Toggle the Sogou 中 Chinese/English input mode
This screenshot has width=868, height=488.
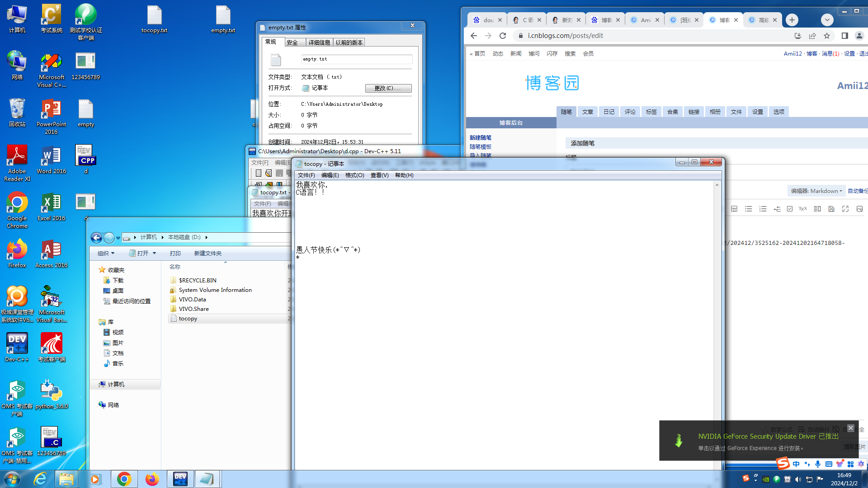pyautogui.click(x=796, y=464)
